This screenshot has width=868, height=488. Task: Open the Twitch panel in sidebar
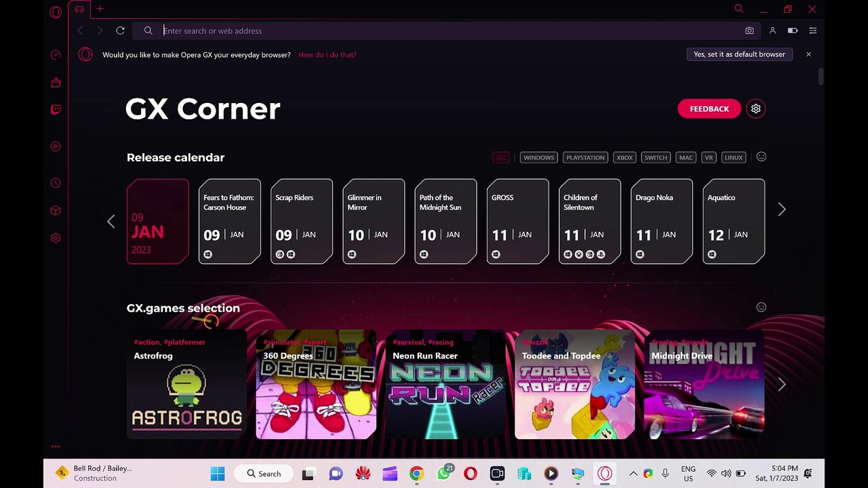(x=56, y=110)
